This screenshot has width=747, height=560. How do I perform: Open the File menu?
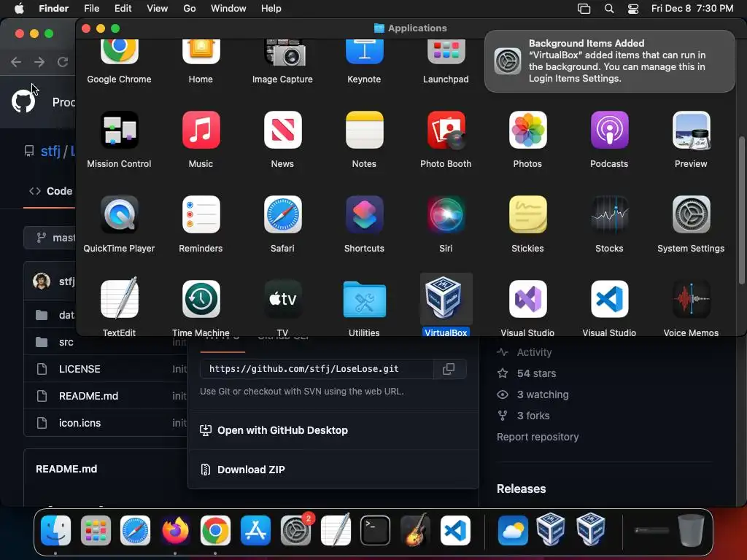click(91, 8)
